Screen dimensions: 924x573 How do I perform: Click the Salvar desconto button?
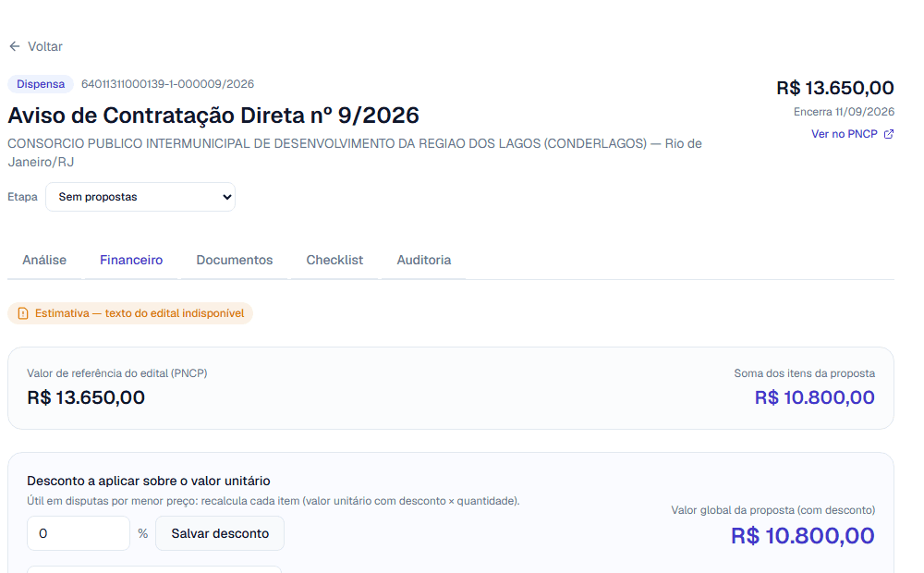click(220, 533)
